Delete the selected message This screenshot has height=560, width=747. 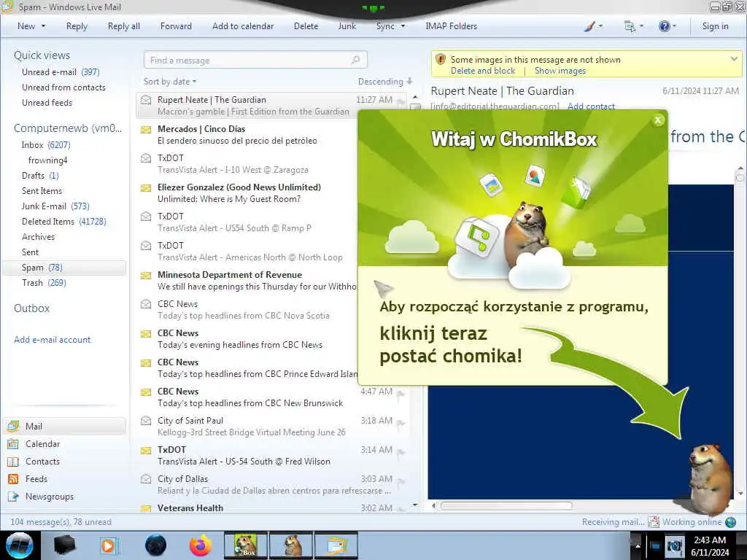[x=306, y=26]
